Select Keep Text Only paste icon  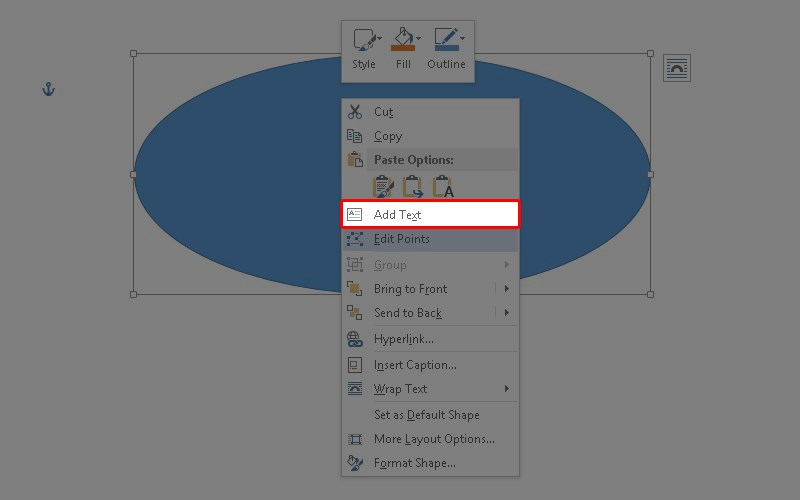(443, 187)
